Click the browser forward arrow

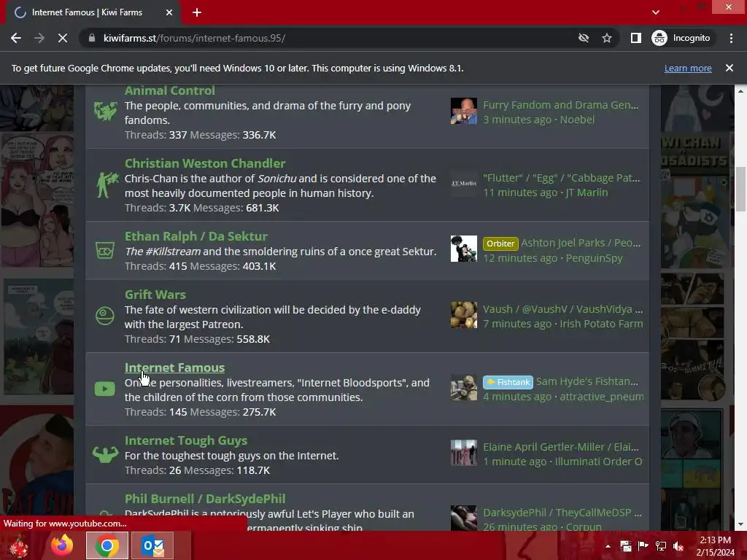[39, 38]
